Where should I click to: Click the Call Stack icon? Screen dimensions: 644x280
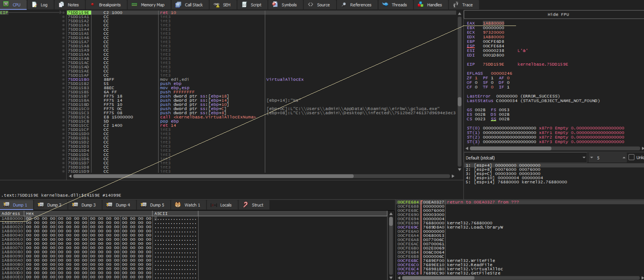click(178, 5)
